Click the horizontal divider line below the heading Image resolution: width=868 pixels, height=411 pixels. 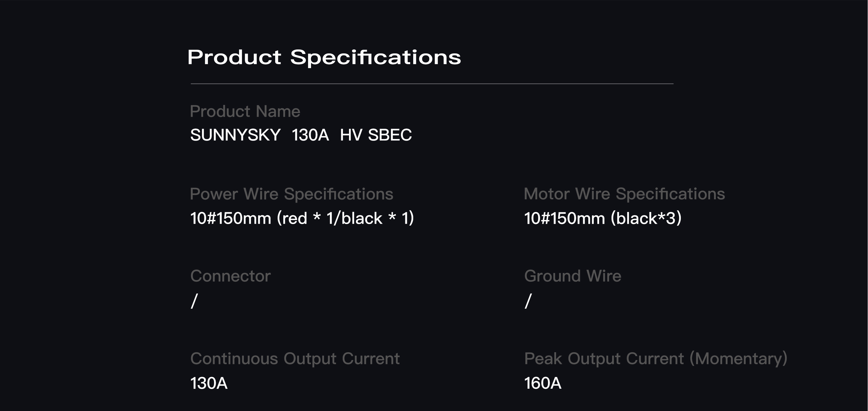point(432,84)
